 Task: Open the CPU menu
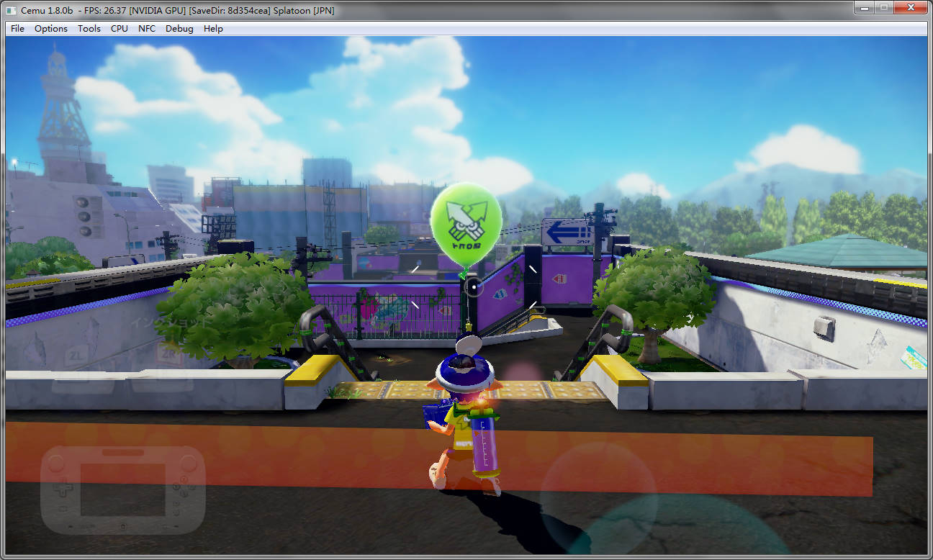click(120, 29)
